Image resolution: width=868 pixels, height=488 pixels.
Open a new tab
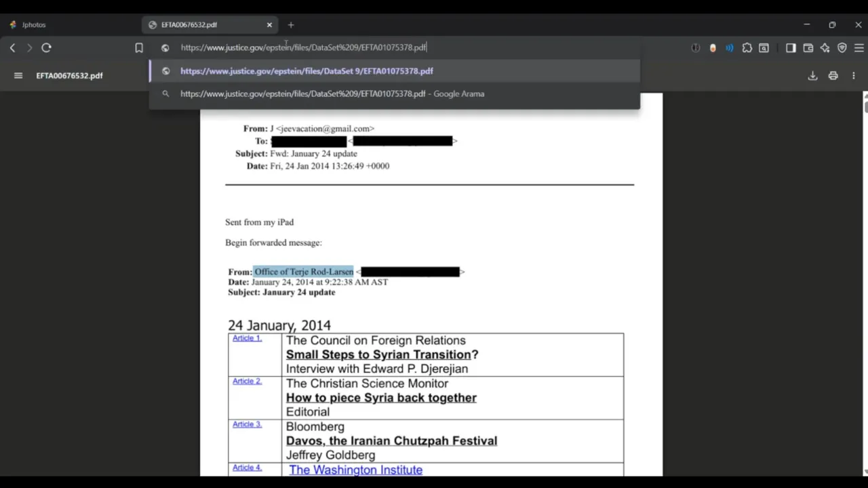pyautogui.click(x=291, y=25)
